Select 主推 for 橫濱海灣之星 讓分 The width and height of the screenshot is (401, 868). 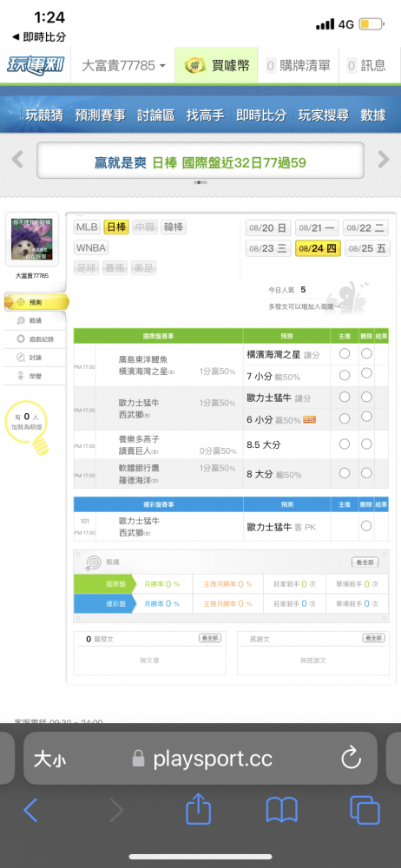pyautogui.click(x=345, y=354)
